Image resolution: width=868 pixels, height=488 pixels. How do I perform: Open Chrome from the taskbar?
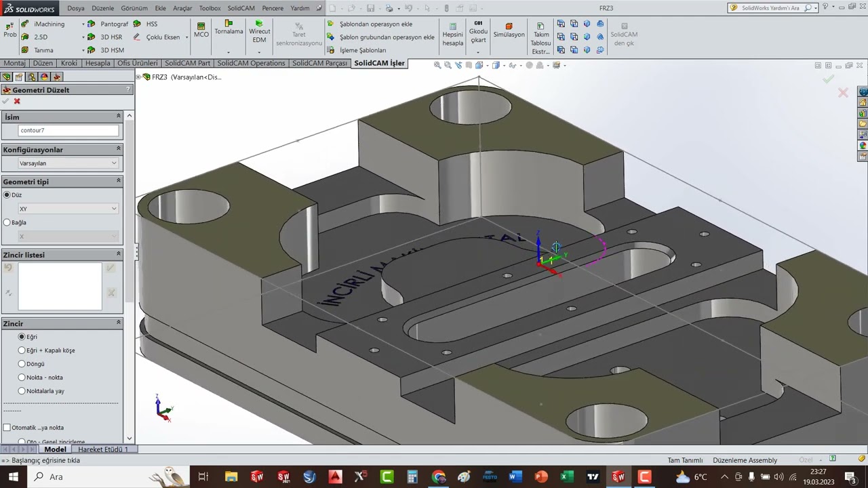(x=438, y=476)
